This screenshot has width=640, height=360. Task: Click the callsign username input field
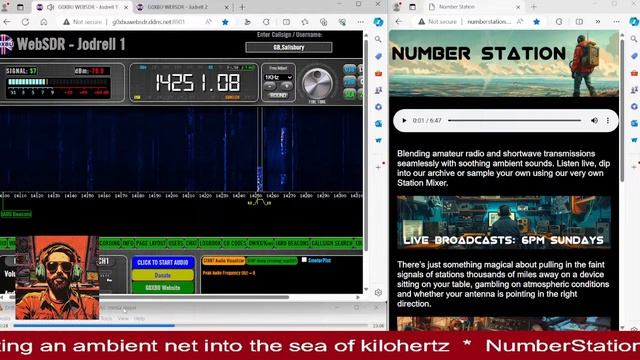click(289, 47)
